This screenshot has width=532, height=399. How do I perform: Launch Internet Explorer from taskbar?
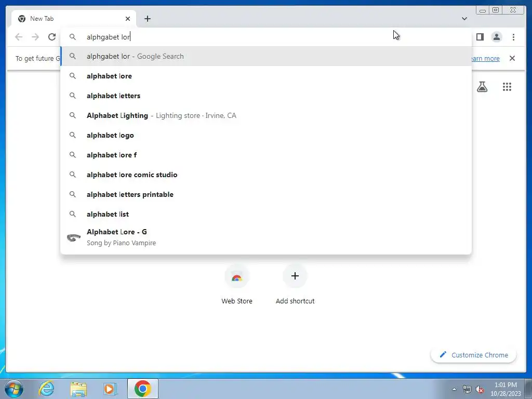coord(46,389)
